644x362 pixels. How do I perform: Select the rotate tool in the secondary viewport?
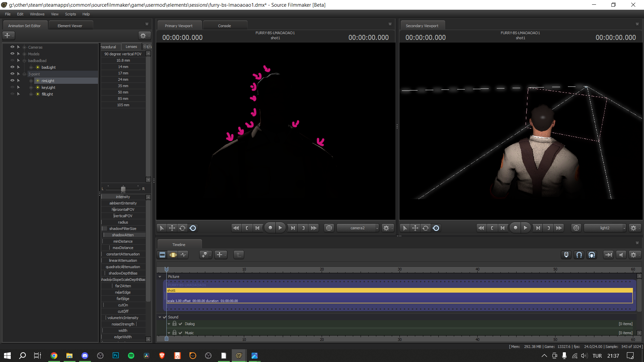point(426,228)
